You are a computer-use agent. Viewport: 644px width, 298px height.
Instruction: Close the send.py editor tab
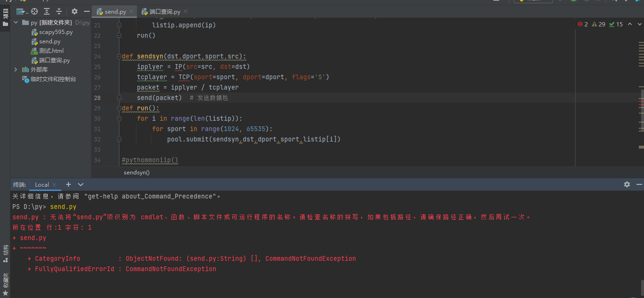click(131, 11)
